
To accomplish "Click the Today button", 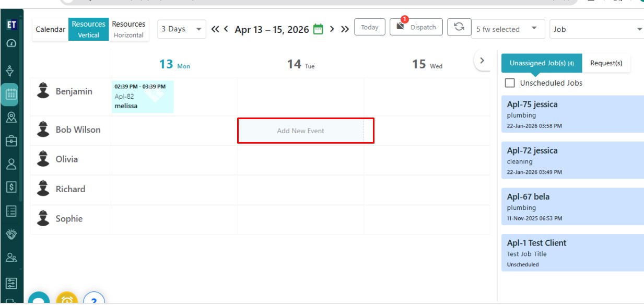I will [370, 27].
